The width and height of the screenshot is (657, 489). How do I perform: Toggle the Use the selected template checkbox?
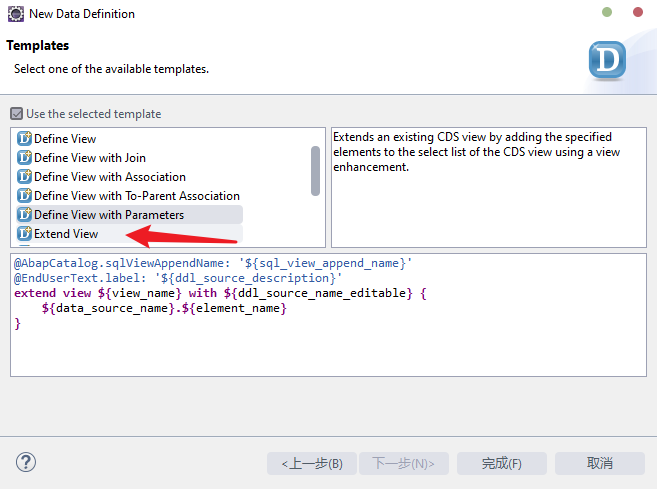pos(17,114)
